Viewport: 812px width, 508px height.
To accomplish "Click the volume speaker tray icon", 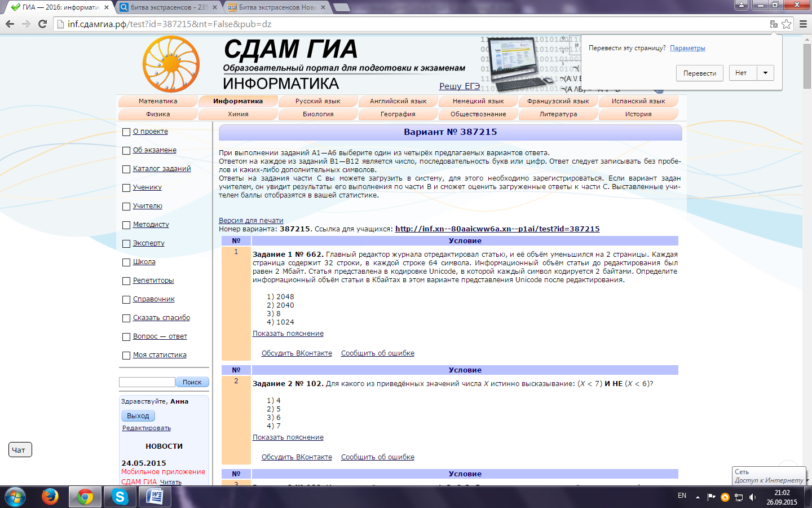I will pos(752,497).
